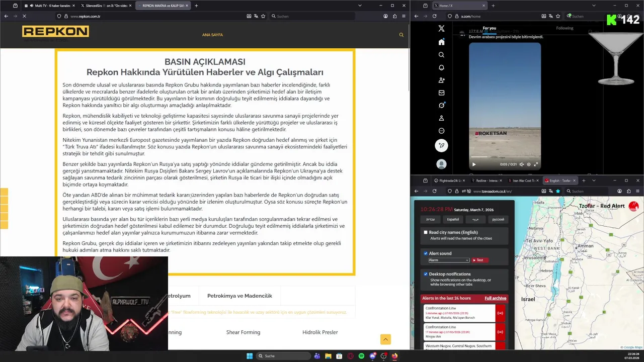Stop loading the Repkon page
The height and width of the screenshot is (362, 644).
point(24,16)
